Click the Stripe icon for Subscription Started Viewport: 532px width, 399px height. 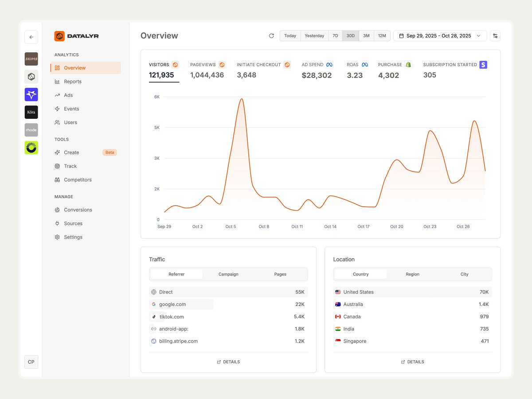pos(483,64)
